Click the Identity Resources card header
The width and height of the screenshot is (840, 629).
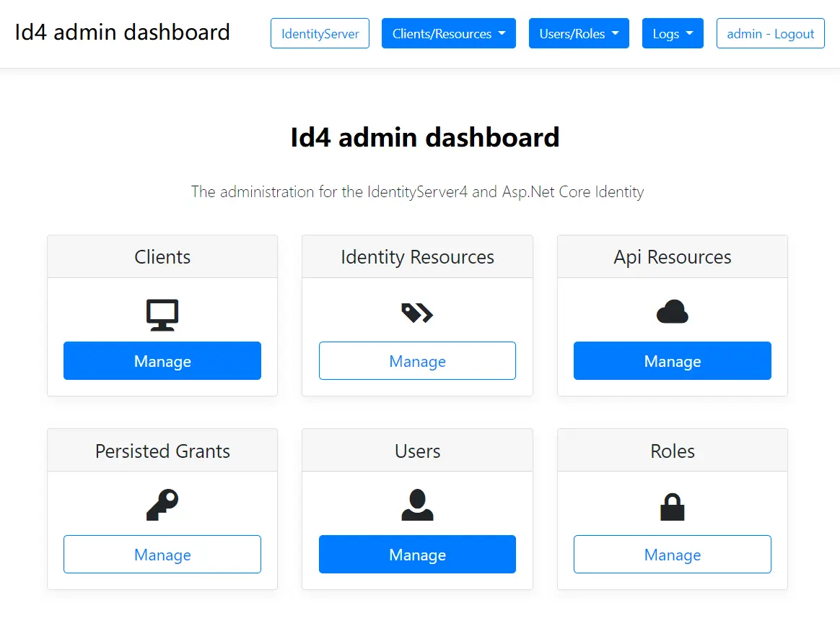pos(417,257)
